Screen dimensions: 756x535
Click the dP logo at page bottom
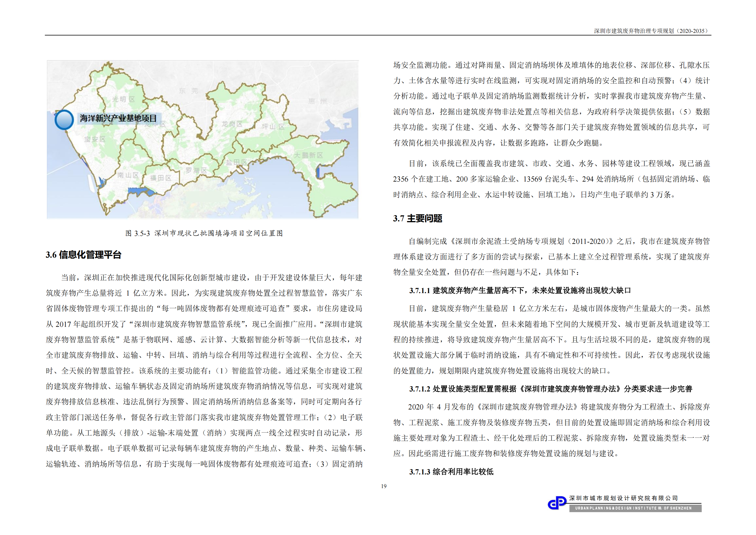pos(557,503)
